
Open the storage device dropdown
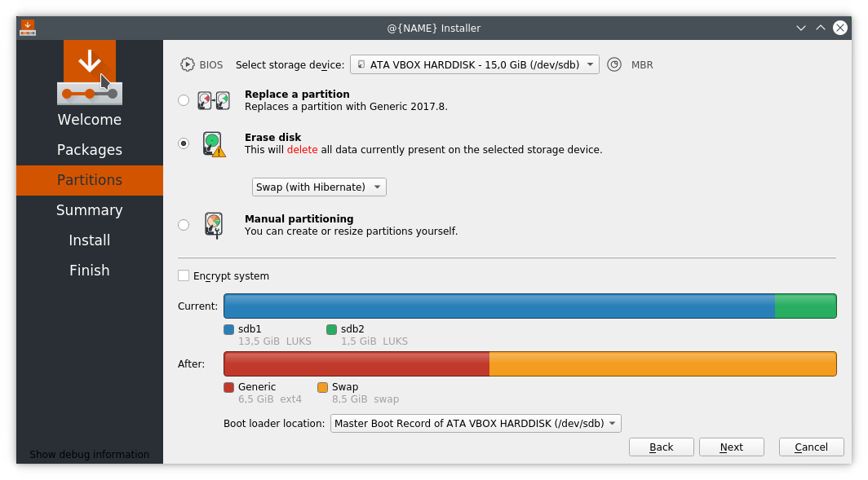tap(475, 64)
